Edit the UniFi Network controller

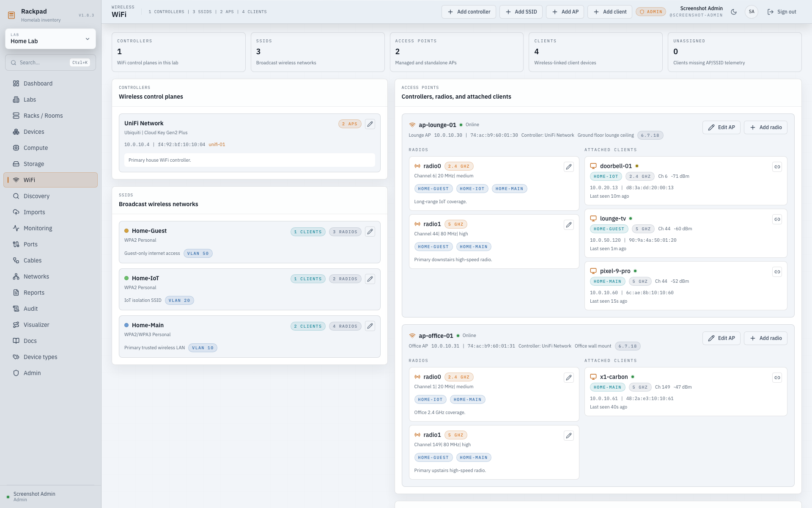[370, 124]
